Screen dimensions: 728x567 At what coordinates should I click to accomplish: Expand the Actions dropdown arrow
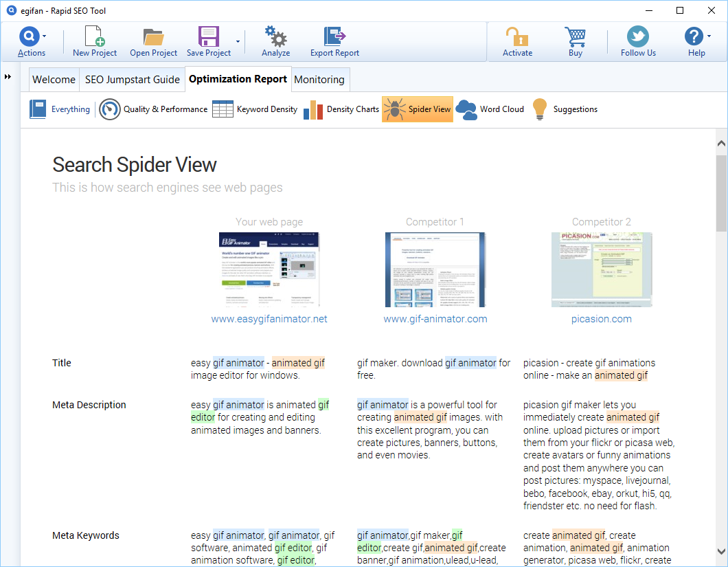45,36
